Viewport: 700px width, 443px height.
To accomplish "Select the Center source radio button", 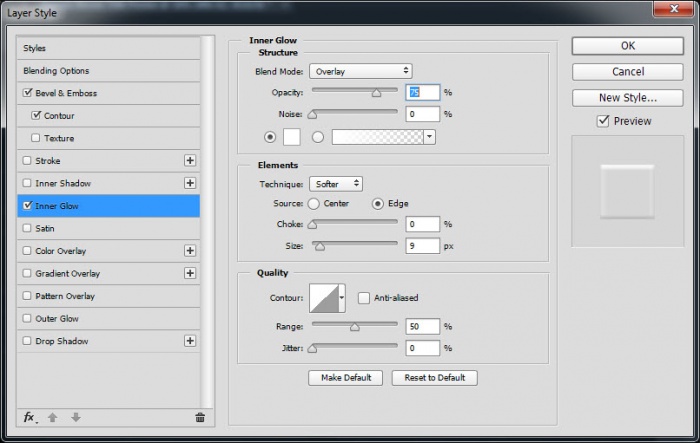I will pyautogui.click(x=315, y=204).
